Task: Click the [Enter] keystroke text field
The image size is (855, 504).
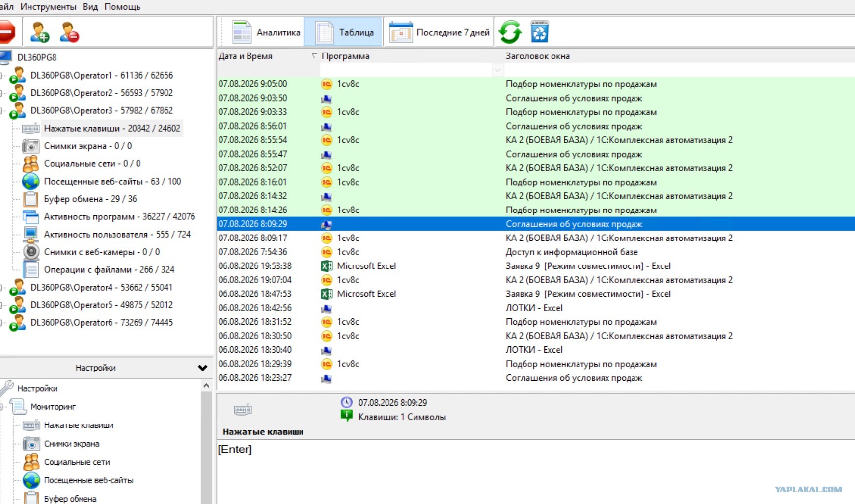Action: click(536, 471)
